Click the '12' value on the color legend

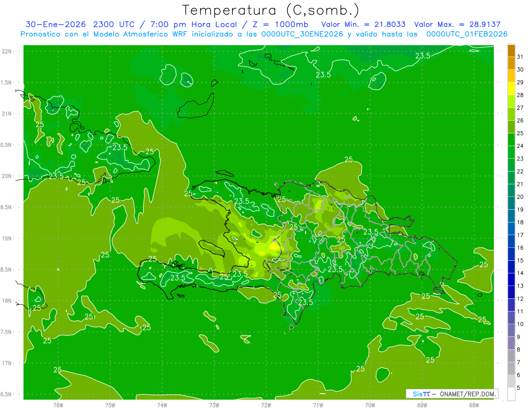click(x=520, y=299)
